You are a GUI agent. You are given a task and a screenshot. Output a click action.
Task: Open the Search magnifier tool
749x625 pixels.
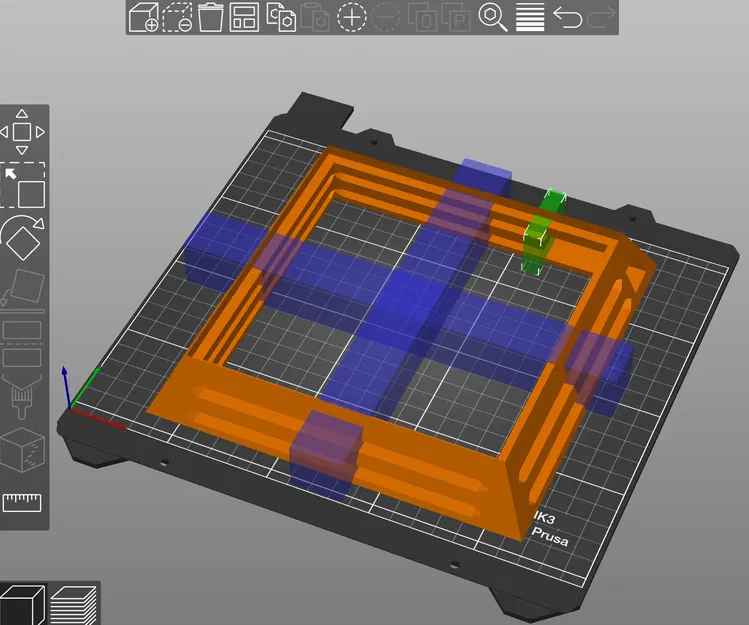click(x=493, y=17)
